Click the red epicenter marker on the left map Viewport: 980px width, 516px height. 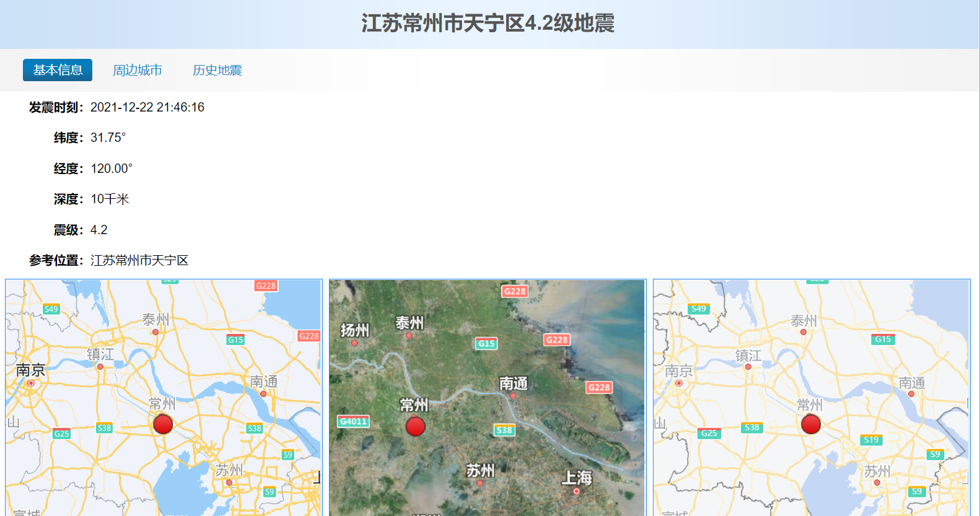(x=163, y=424)
